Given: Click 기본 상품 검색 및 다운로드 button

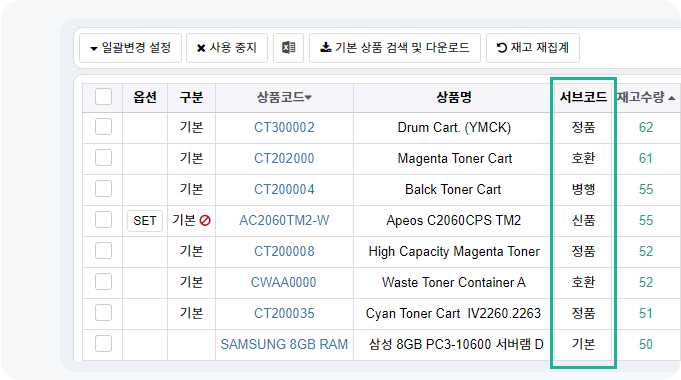Looking at the screenshot, I should [x=395, y=48].
